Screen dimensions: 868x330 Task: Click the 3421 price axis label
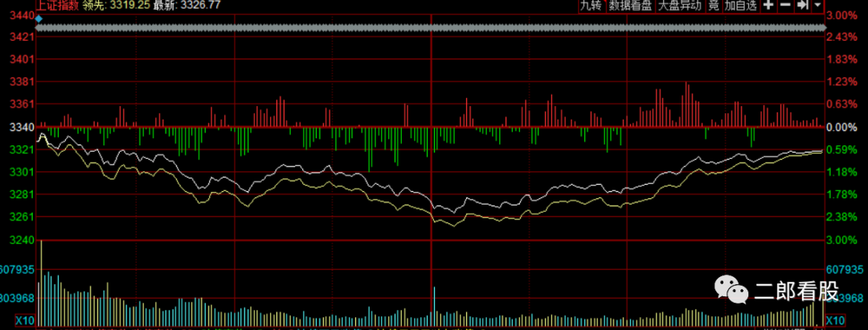23,37
